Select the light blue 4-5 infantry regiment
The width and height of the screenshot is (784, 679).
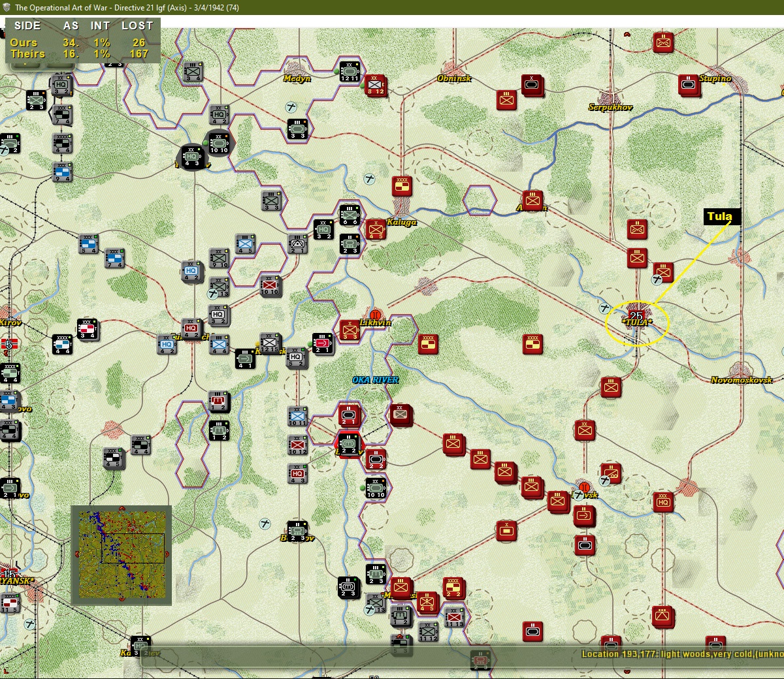click(x=245, y=244)
